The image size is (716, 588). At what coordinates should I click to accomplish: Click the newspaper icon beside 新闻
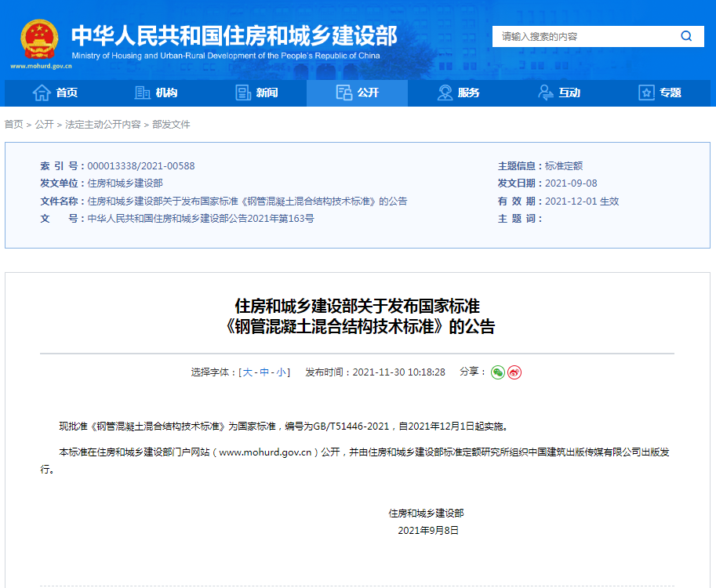click(243, 93)
